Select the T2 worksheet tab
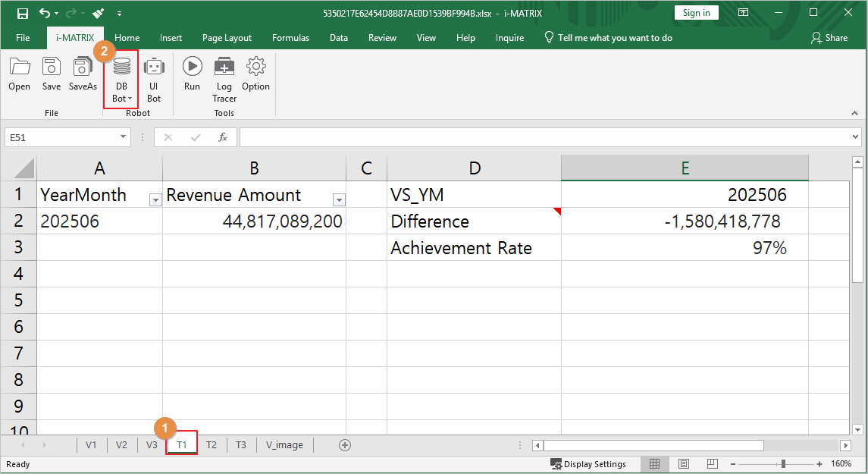 coord(212,445)
